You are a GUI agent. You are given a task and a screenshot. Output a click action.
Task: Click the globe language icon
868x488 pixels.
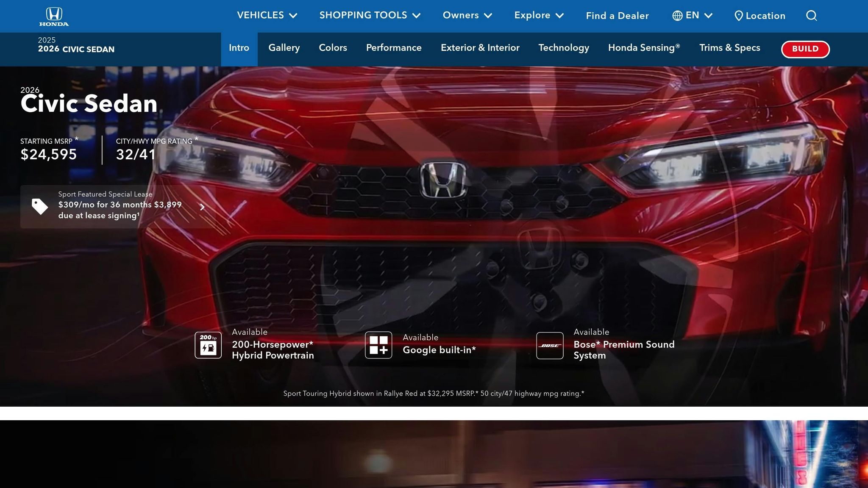pyautogui.click(x=677, y=16)
